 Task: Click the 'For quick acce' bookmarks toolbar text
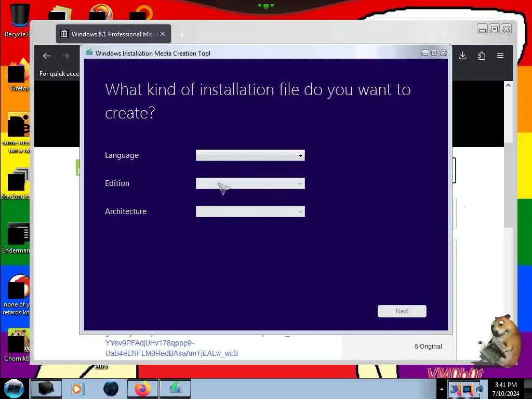click(59, 74)
